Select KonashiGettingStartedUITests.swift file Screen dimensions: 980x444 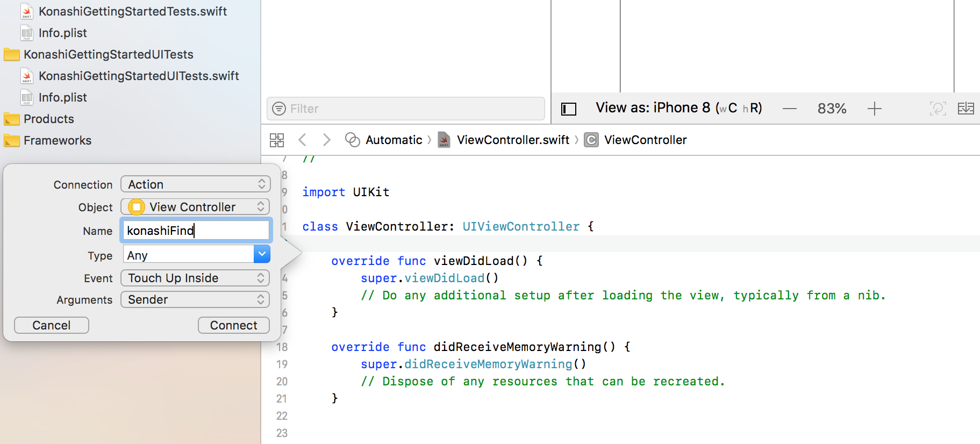coord(138,76)
